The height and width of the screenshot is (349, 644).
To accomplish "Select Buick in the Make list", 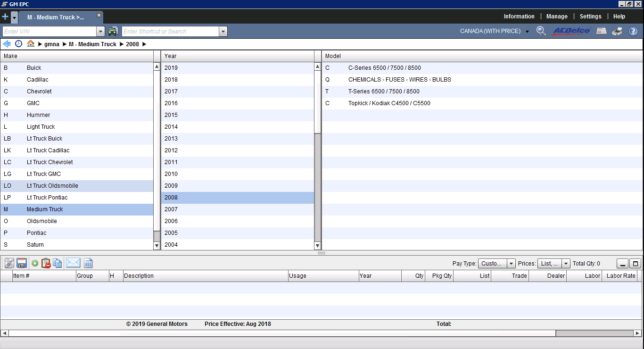I will coord(77,68).
